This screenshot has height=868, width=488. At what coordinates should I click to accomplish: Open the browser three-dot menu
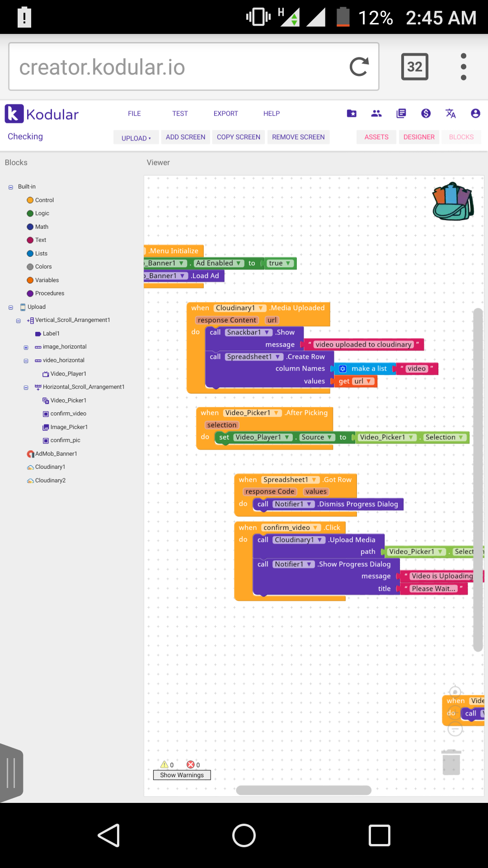[463, 67]
